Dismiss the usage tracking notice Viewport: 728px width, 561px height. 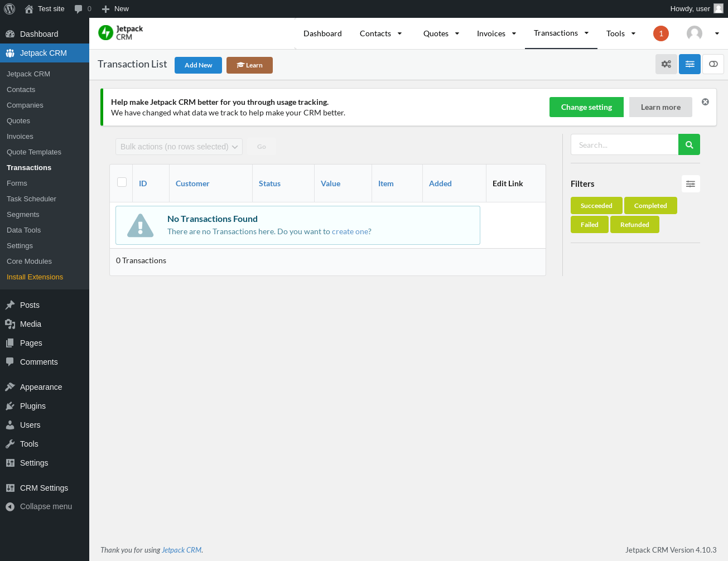point(705,102)
